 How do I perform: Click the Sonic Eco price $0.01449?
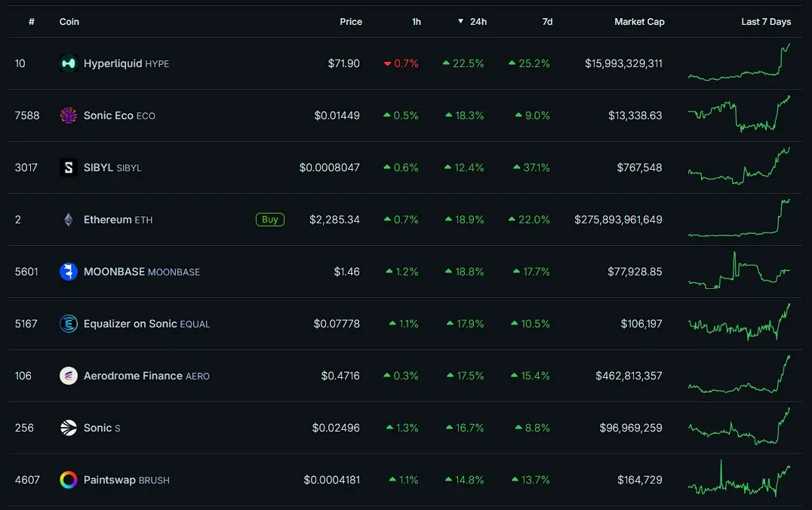point(337,115)
